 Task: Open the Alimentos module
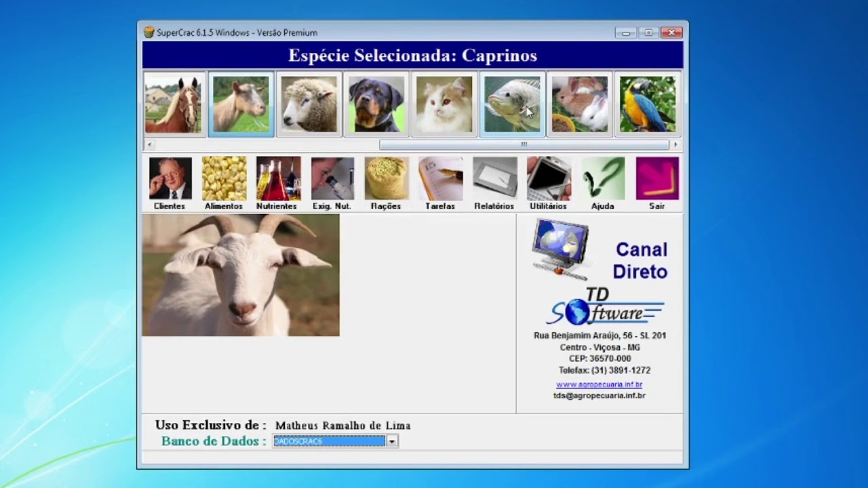pyautogui.click(x=224, y=184)
